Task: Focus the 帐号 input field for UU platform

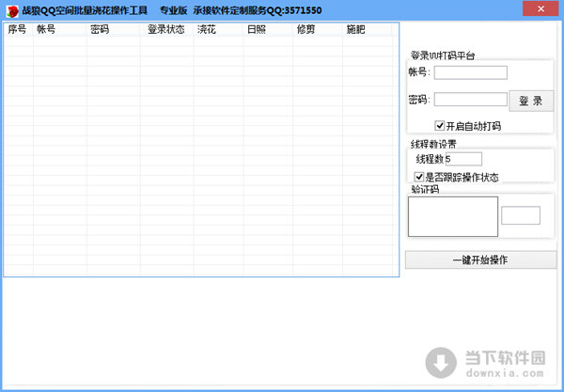Action: tap(471, 72)
